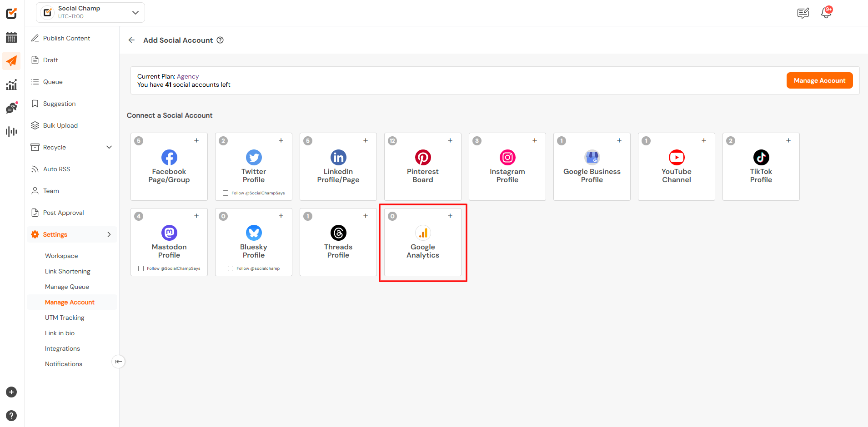Open UTM Tracking settings

tap(65, 318)
